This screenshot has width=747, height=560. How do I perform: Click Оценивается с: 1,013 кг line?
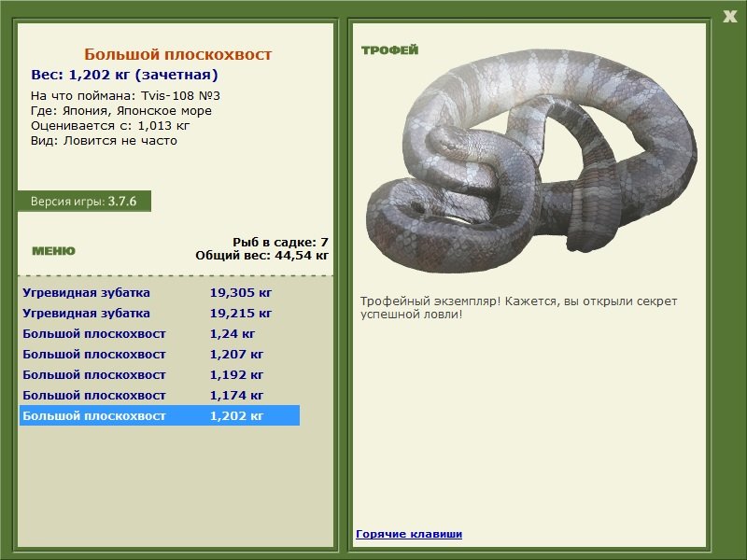[x=110, y=126]
